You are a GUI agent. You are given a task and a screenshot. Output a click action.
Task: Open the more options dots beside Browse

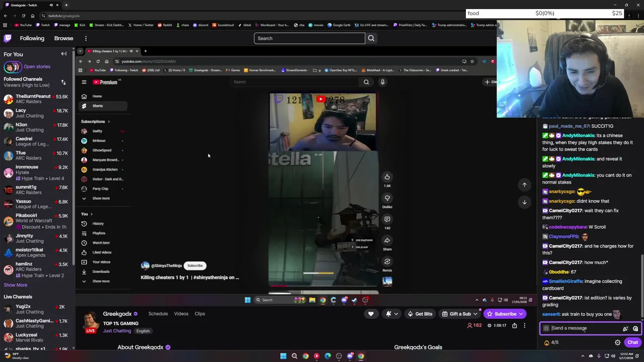(86, 38)
